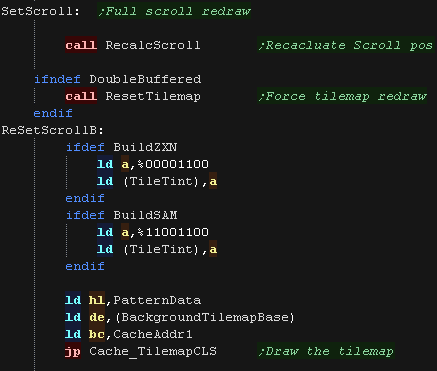
Task: Click the Cache_TilemapCLS jump target
Action: coord(153,351)
